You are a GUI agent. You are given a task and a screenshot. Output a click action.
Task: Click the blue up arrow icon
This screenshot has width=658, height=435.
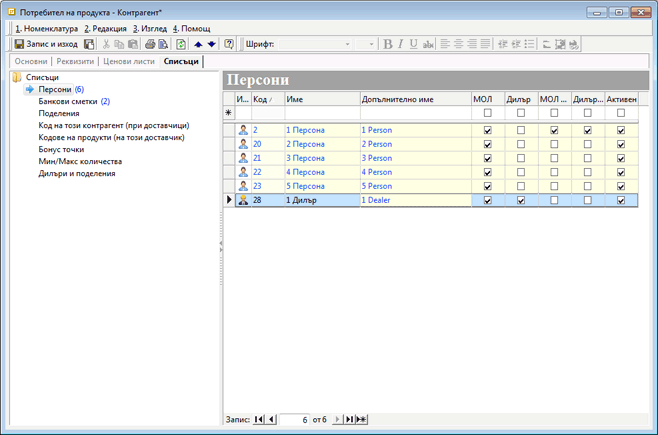198,44
